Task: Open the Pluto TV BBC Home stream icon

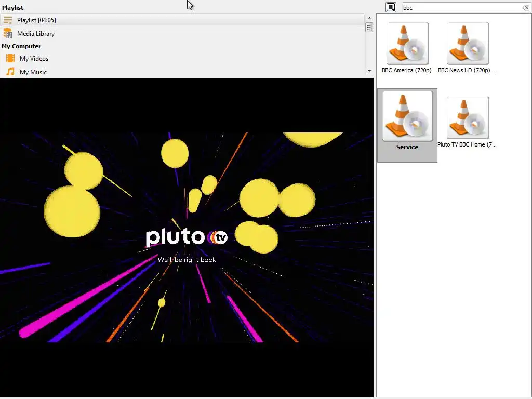Action: (x=468, y=118)
